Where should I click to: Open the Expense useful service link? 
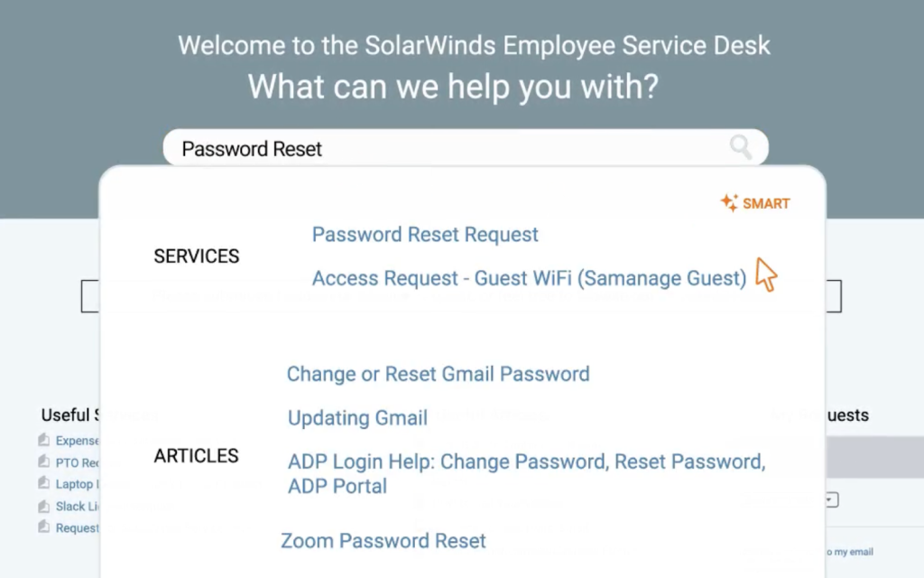coord(78,441)
